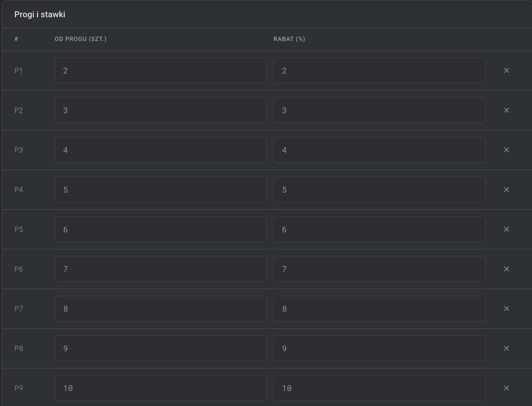Viewport: 532px width, 406px height.
Task: Remove row P5 with its X icon
Action: coord(506,229)
